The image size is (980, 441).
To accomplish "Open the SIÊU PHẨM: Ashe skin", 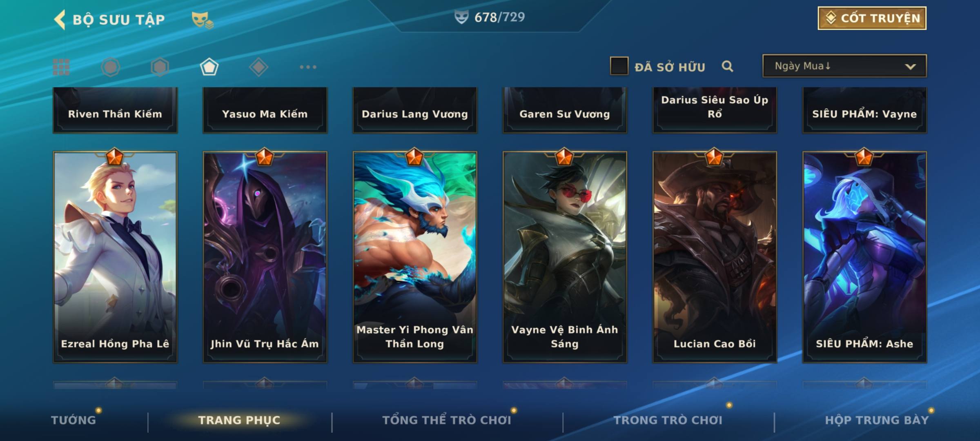I will pyautogui.click(x=864, y=257).
